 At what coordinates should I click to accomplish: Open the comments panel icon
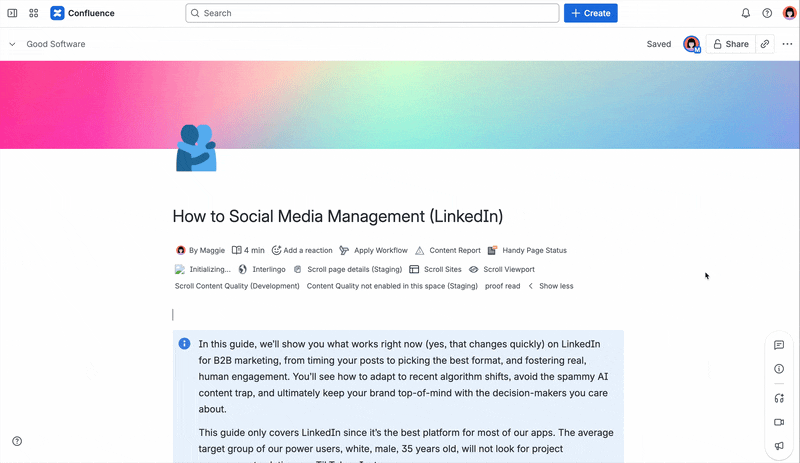[x=779, y=345]
